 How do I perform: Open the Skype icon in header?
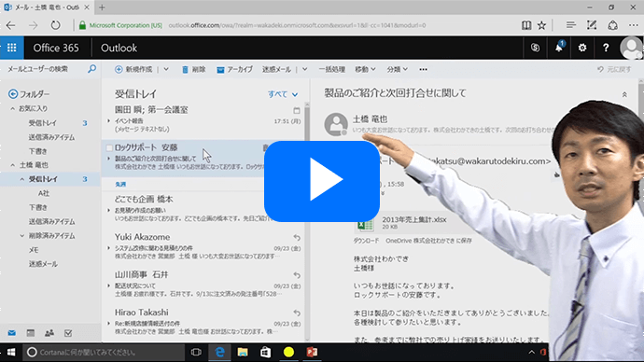tap(535, 48)
